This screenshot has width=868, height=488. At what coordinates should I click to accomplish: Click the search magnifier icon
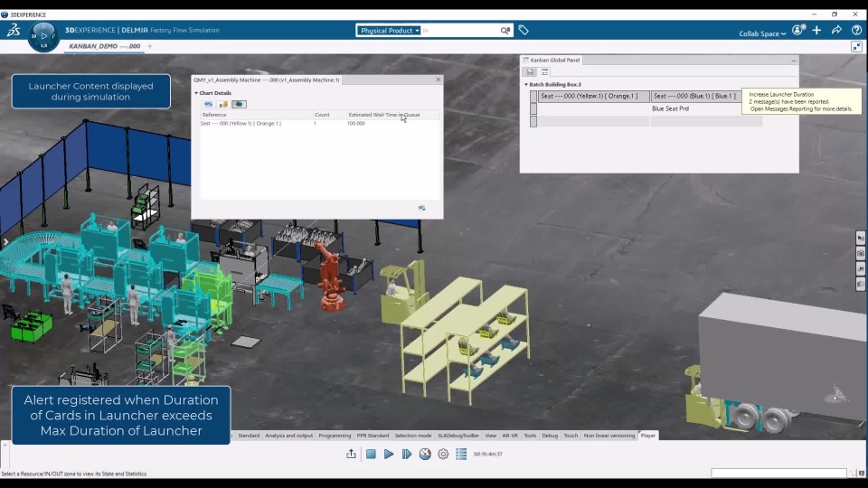505,31
